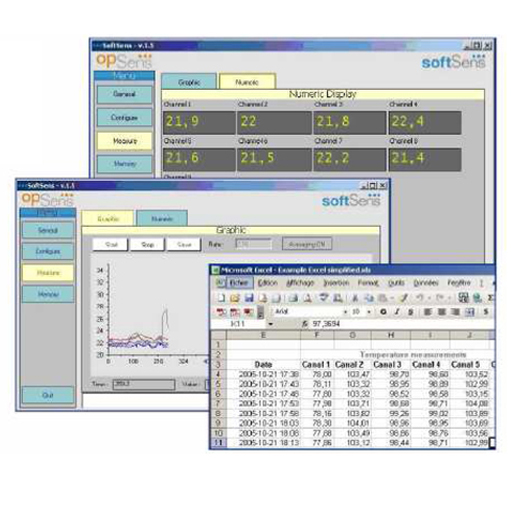520x506 pixels.
Task: Toggle Bold formatting in Excel toolbar
Action: click(383, 312)
